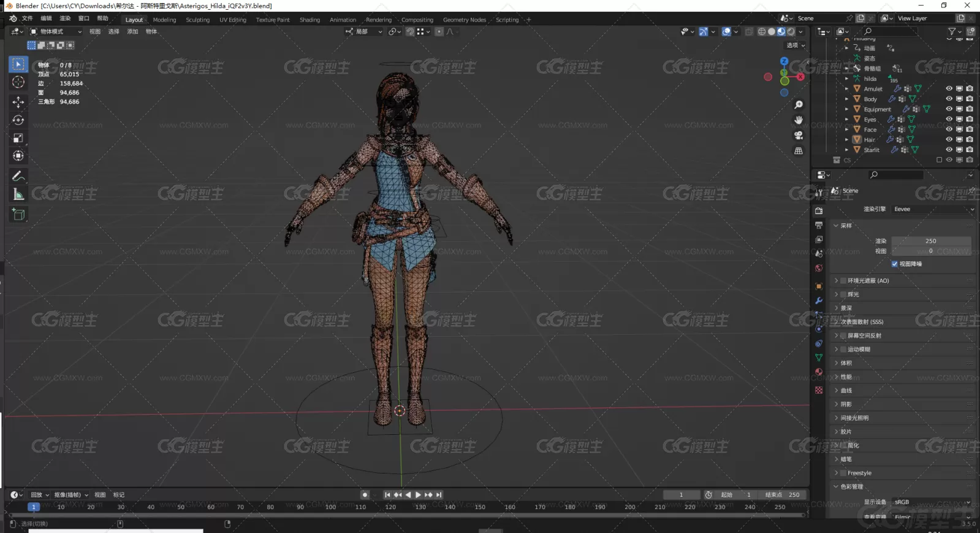Switch to Shading workspace tab
The image size is (980, 533).
click(x=310, y=20)
